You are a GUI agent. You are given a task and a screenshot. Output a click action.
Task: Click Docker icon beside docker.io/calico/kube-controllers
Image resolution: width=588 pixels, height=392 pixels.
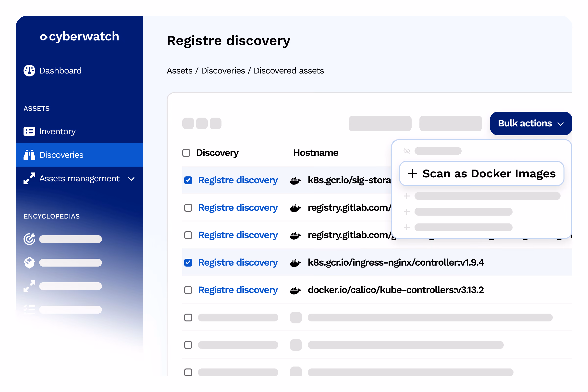(x=295, y=290)
